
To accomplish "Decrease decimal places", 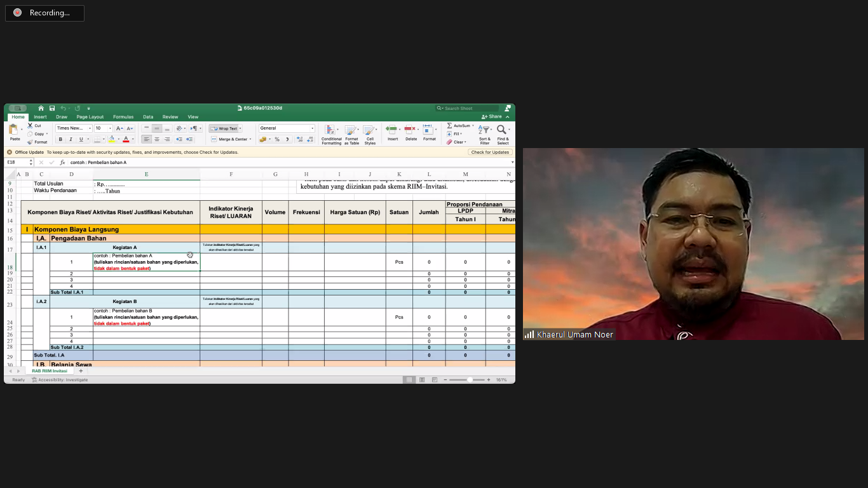I will (309, 139).
